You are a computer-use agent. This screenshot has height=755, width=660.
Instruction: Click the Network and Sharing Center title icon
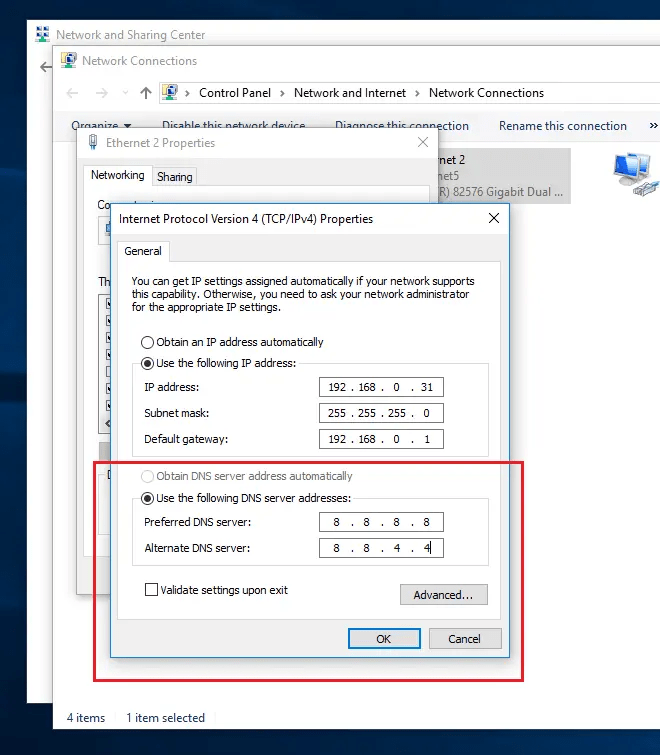coord(42,35)
